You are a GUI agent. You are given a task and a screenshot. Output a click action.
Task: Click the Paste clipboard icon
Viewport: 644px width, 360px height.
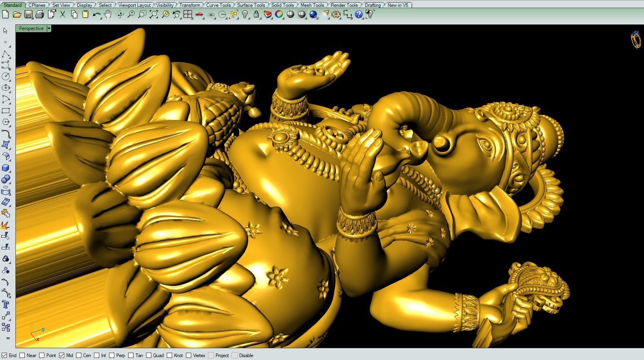pyautogui.click(x=85, y=15)
